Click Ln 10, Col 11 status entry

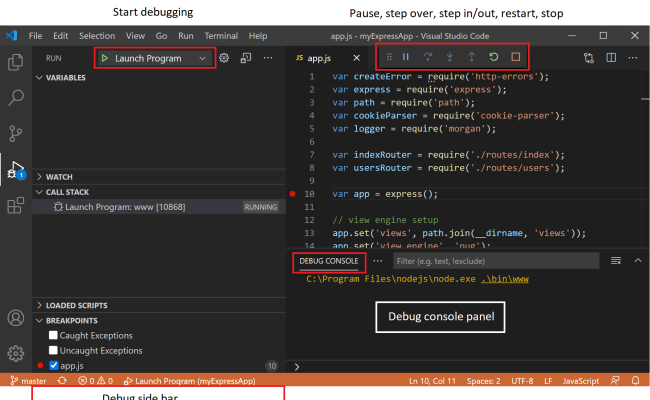pyautogui.click(x=432, y=381)
